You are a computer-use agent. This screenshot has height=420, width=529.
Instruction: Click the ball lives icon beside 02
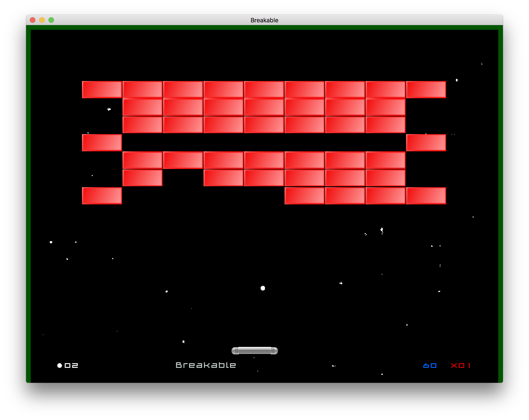(x=59, y=366)
